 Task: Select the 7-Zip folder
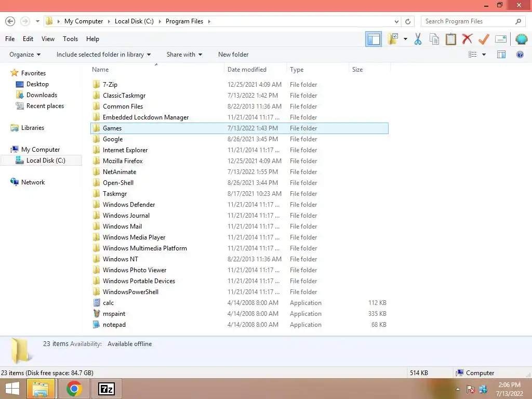[x=240, y=85]
